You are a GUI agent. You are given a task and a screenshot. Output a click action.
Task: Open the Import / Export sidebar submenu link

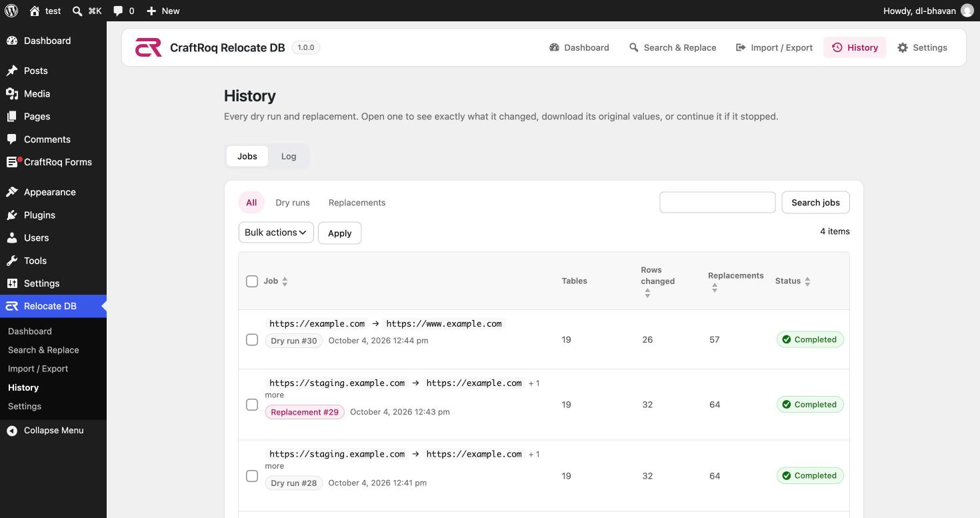coord(38,369)
